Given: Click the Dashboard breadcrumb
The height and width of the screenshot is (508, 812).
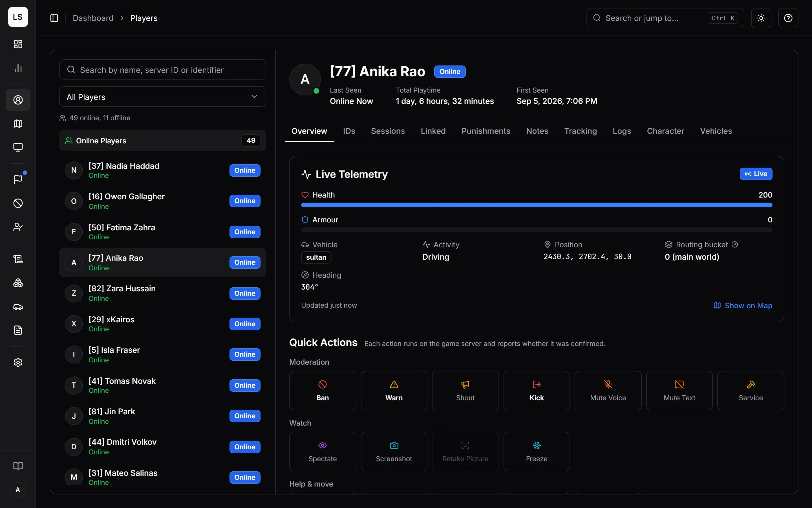Looking at the screenshot, I should pyautogui.click(x=93, y=18).
